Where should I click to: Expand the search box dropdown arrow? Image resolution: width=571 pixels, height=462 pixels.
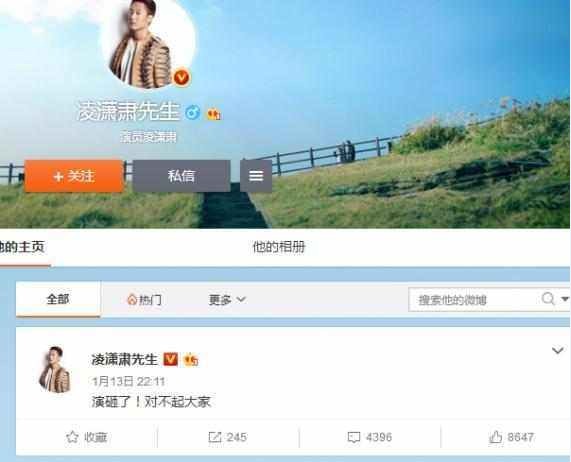(x=565, y=299)
